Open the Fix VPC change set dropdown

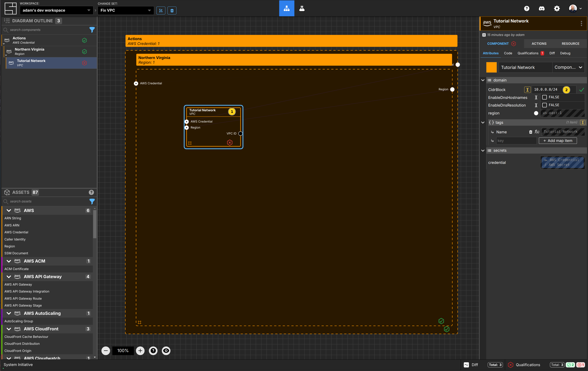[x=126, y=10]
